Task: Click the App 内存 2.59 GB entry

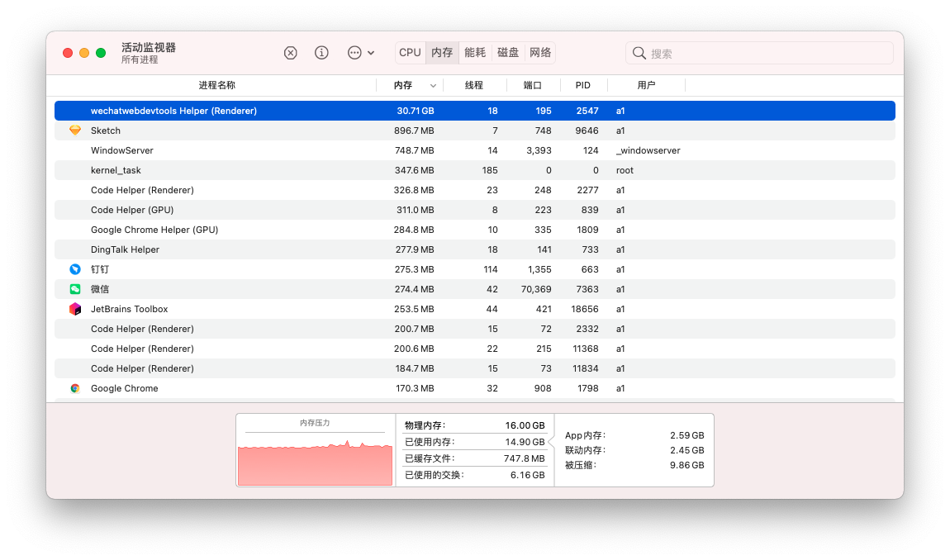Action: point(634,435)
